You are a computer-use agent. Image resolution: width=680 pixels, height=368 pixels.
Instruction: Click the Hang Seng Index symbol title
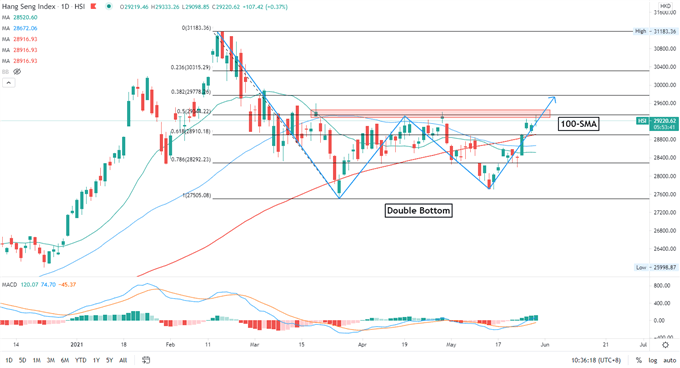pos(43,7)
